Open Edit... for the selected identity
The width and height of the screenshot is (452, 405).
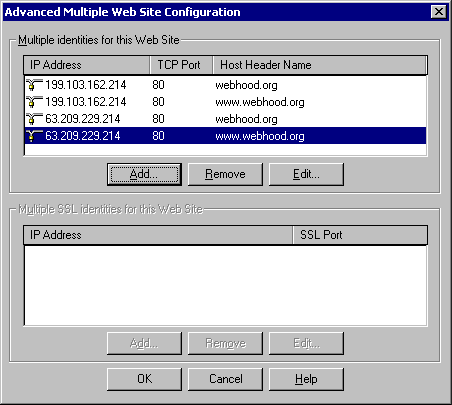pos(306,174)
